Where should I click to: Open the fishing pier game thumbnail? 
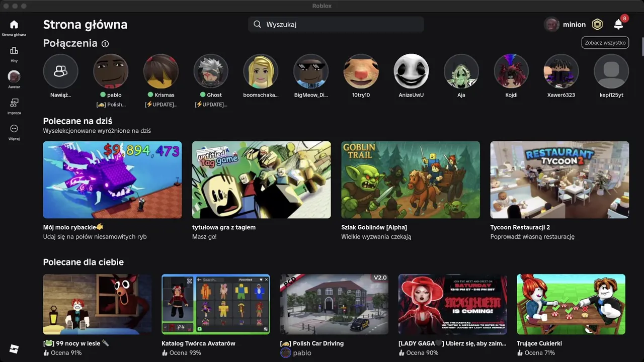113,179
